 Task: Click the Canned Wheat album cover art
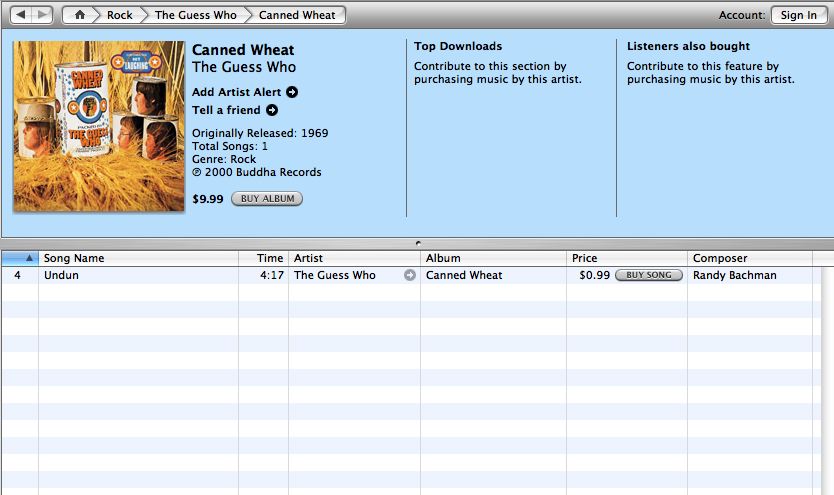(99, 126)
